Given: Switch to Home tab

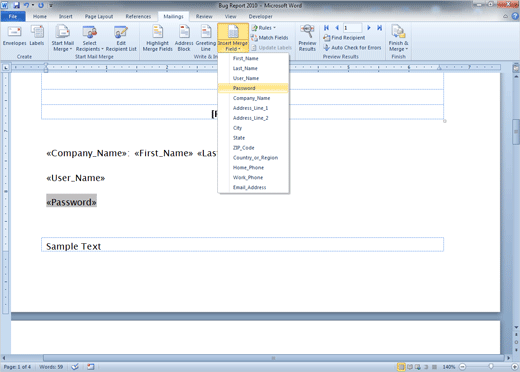Looking at the screenshot, I should pyautogui.click(x=40, y=16).
